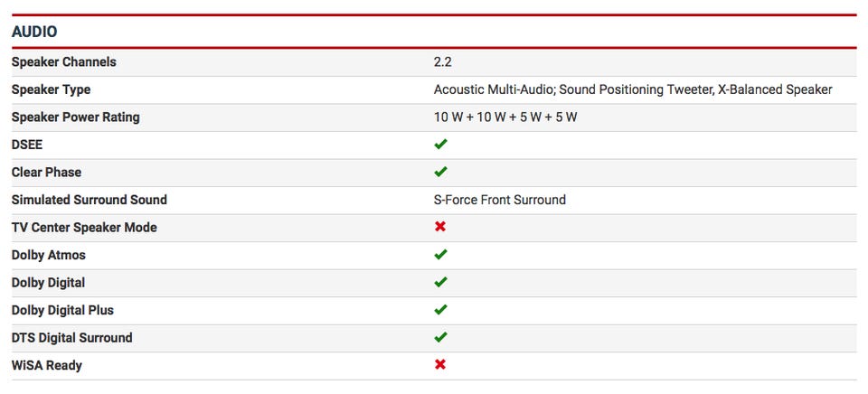This screenshot has height=394, width=868.
Task: Click red X for TV Center Speaker Mode
Action: pyautogui.click(x=440, y=227)
